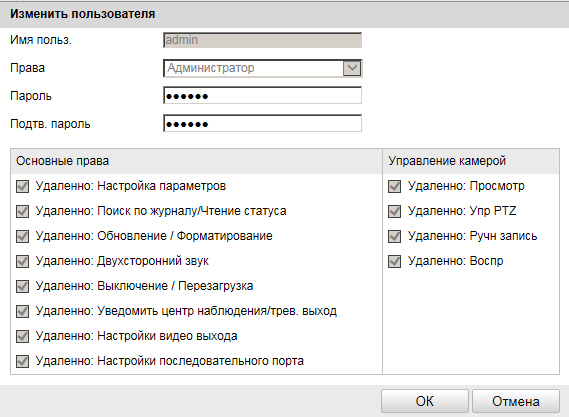Click the admin username field

[263, 40]
